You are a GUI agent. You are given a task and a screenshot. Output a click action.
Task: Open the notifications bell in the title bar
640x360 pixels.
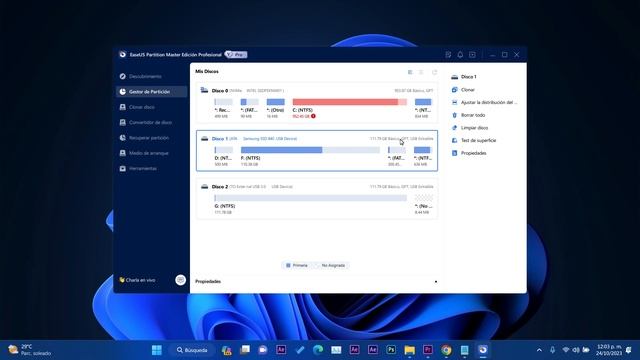(460, 55)
